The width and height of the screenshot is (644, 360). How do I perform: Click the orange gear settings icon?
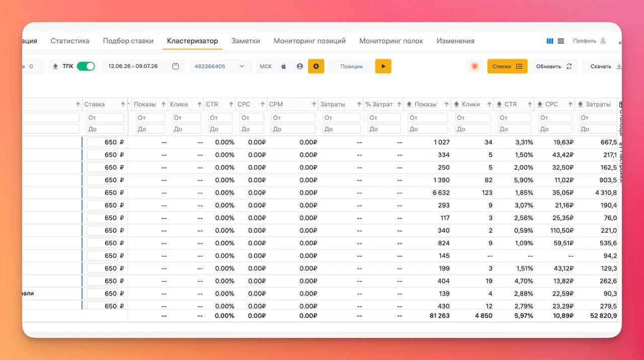(316, 66)
